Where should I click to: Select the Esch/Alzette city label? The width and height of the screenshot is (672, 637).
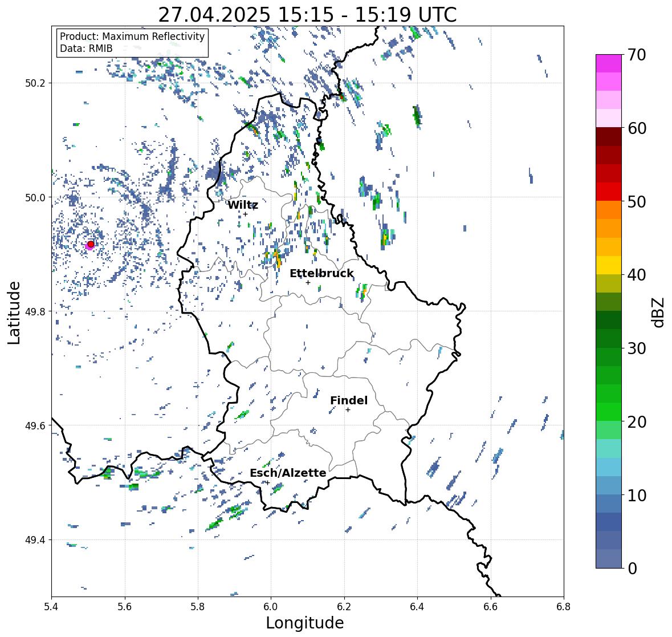pos(288,473)
